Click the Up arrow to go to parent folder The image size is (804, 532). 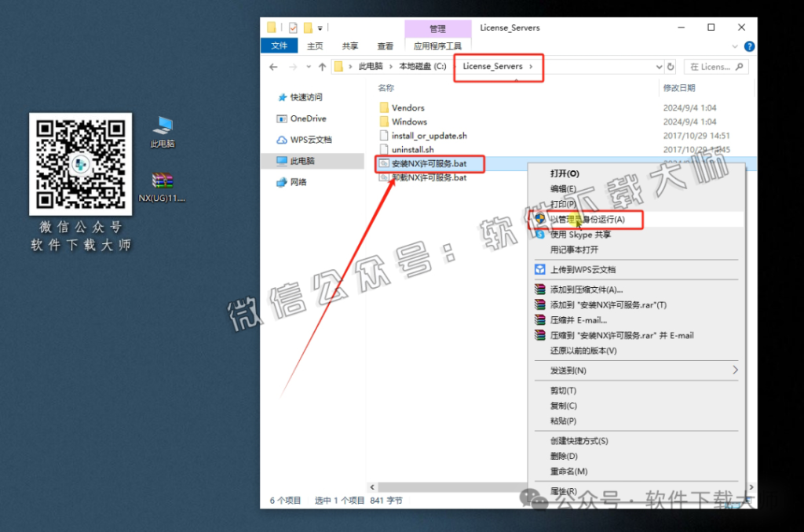pyautogui.click(x=321, y=68)
